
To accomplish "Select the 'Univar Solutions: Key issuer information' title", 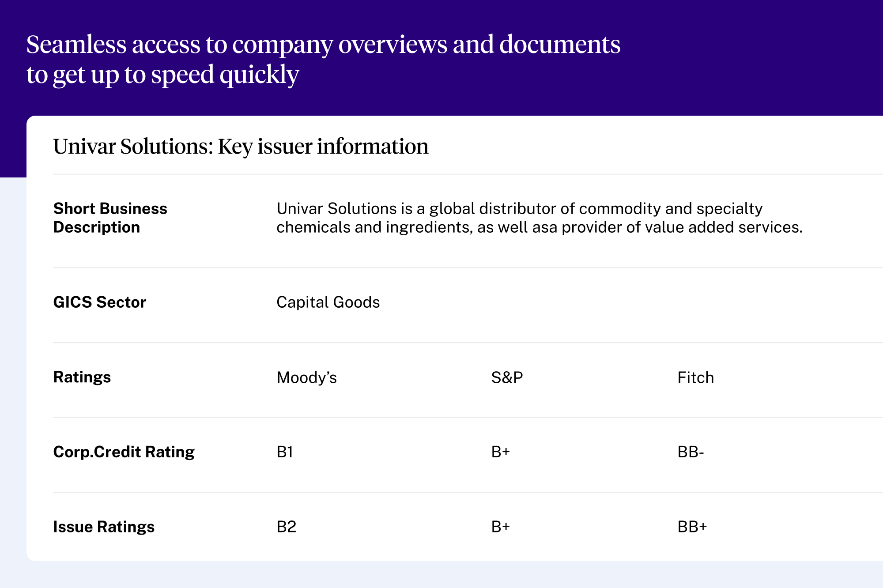I will 241,147.
